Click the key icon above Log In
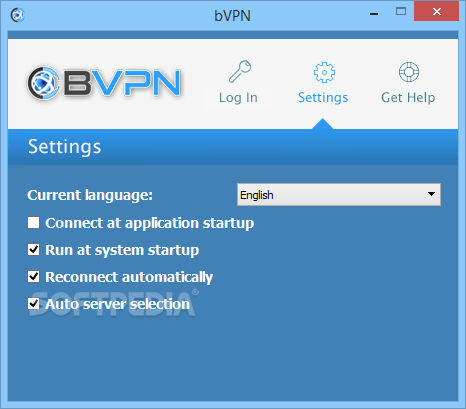The width and height of the screenshot is (466, 409). tap(240, 71)
